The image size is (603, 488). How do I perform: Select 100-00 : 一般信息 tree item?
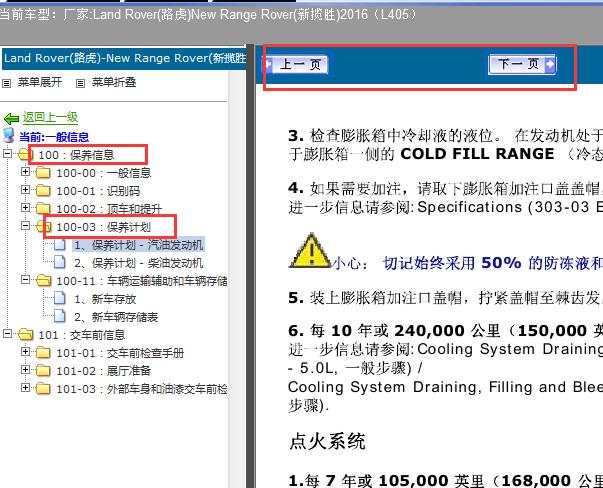tap(104, 173)
